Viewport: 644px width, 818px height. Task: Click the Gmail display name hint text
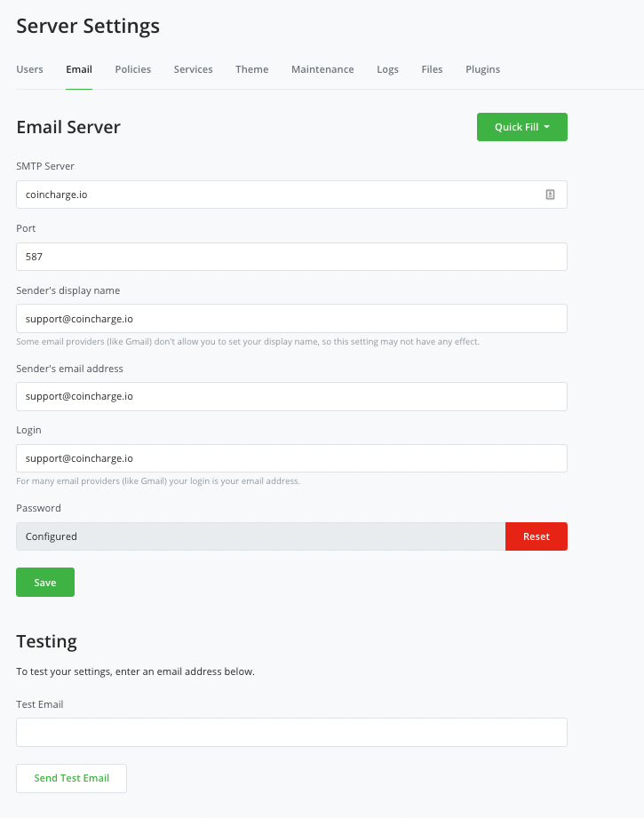pos(248,342)
